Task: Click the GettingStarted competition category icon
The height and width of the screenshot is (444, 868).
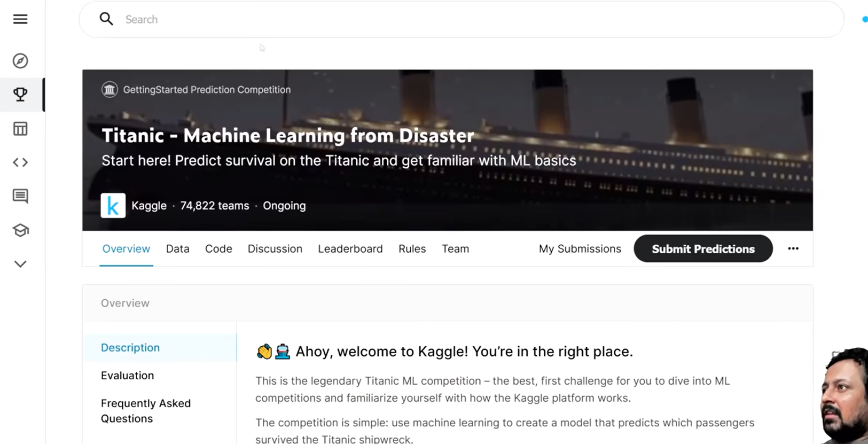Action: pos(110,89)
